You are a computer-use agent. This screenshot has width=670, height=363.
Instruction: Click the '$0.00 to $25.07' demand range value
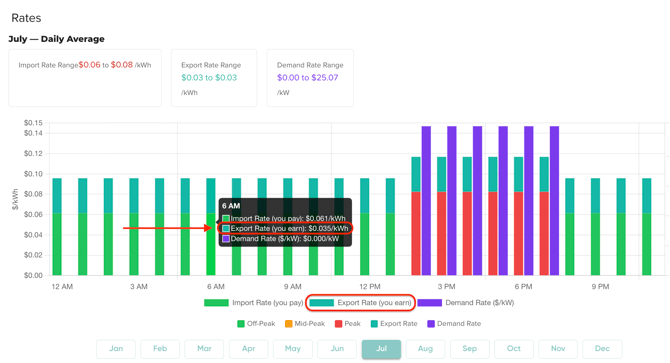(307, 78)
